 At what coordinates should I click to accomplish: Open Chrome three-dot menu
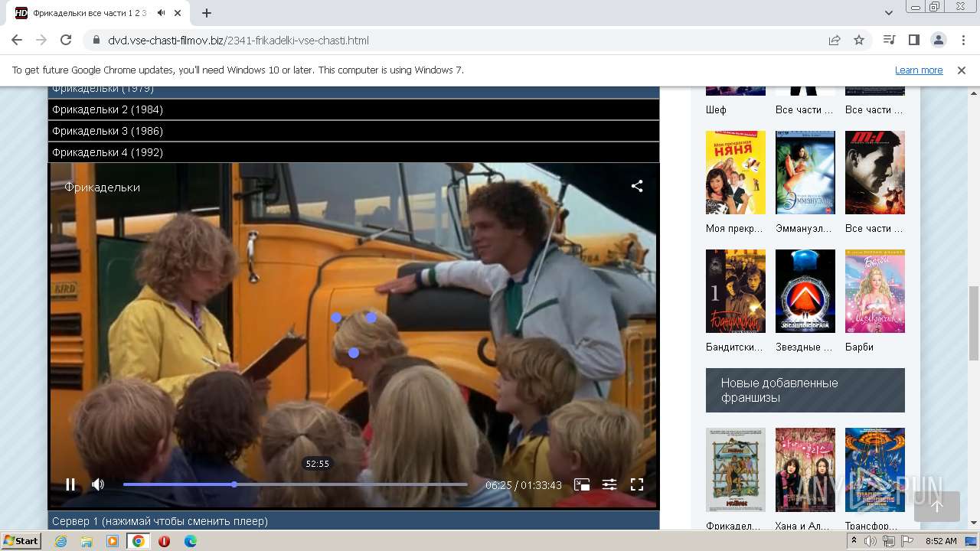pyautogui.click(x=962, y=41)
